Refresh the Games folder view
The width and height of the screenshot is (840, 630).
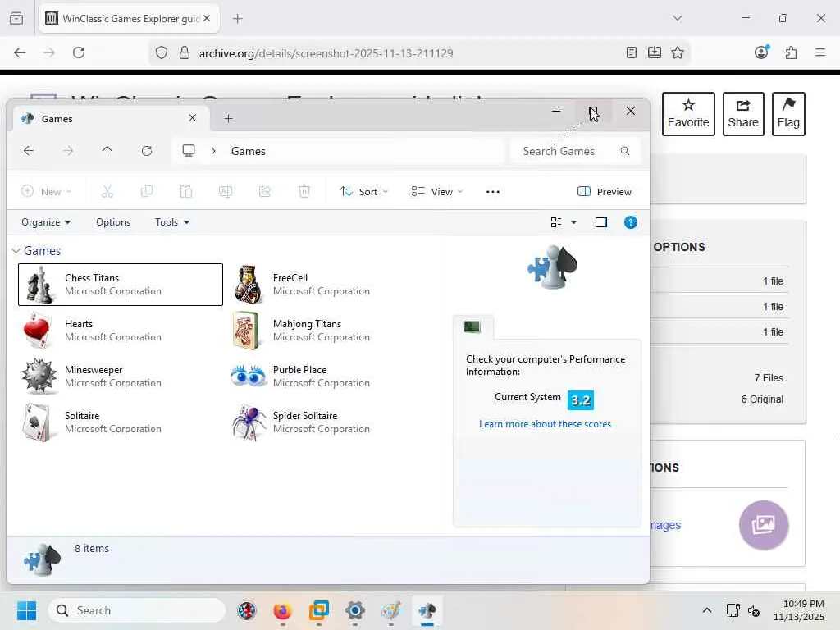coord(147,151)
